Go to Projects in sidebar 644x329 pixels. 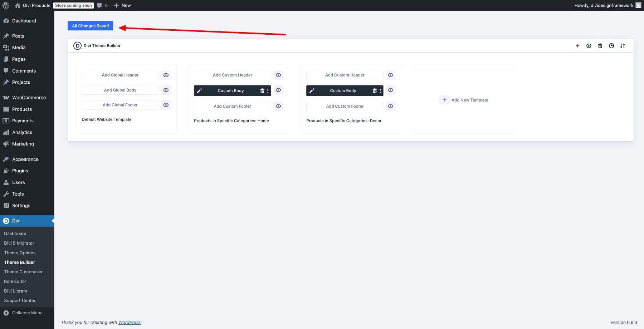point(21,82)
